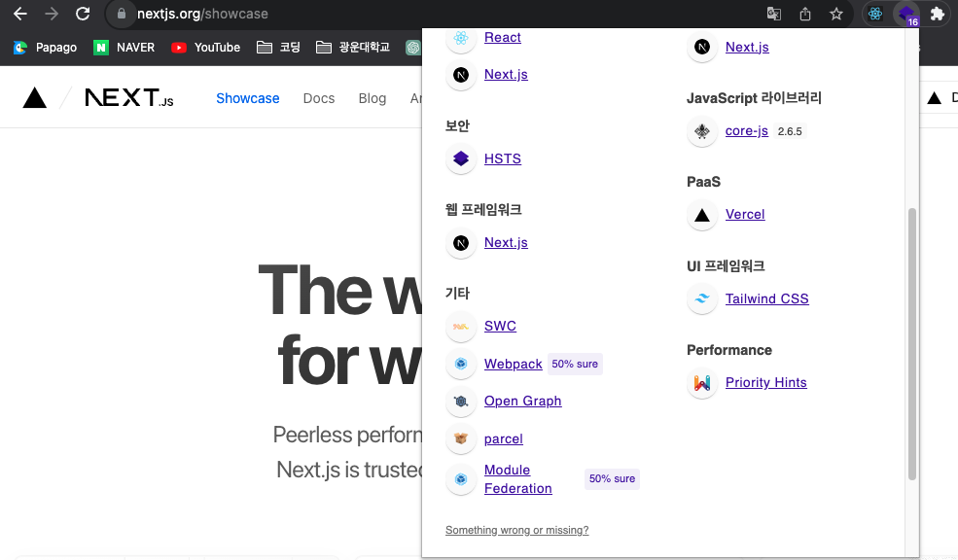Click the share page icon
This screenshot has width=958, height=560.
tap(805, 14)
